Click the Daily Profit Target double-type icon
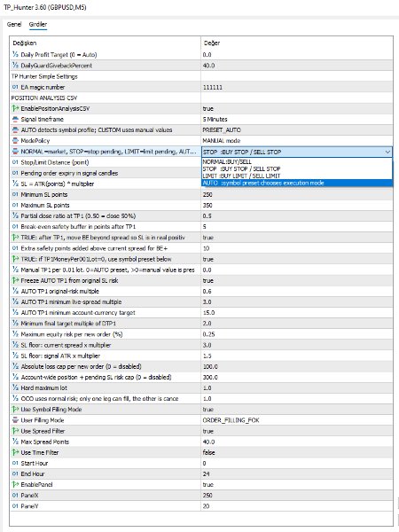The height and width of the screenshot is (532, 399). (x=15, y=55)
